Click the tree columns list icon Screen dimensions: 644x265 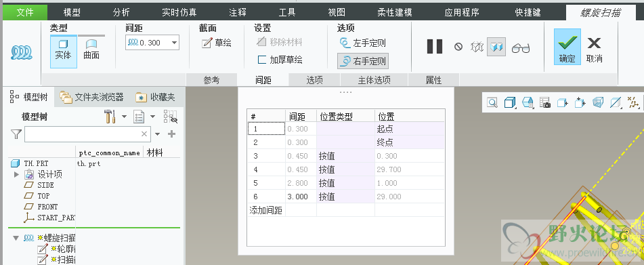coord(139,117)
